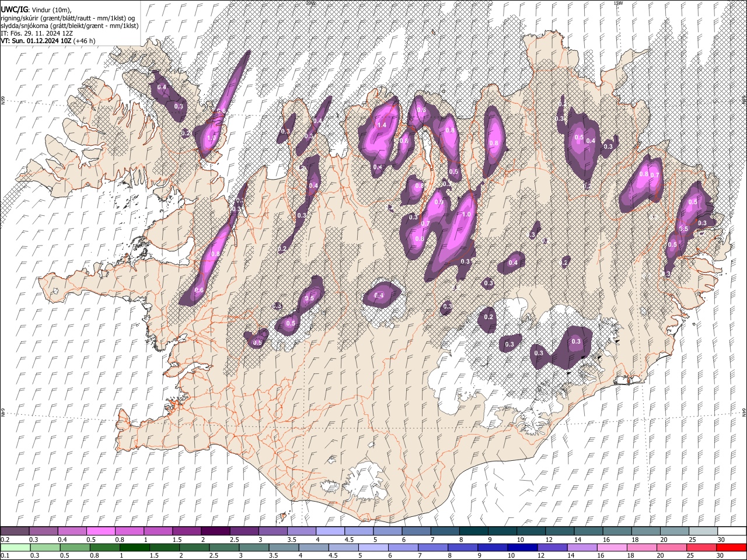Click the 'IT: Fös. 29. 11. 2024 12Z' line
747x560 pixels.
tap(37, 33)
